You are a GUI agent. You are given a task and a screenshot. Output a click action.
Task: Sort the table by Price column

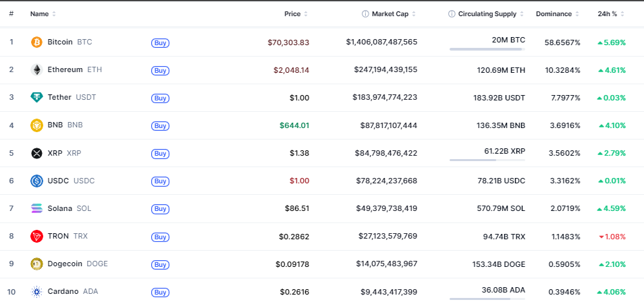click(292, 13)
